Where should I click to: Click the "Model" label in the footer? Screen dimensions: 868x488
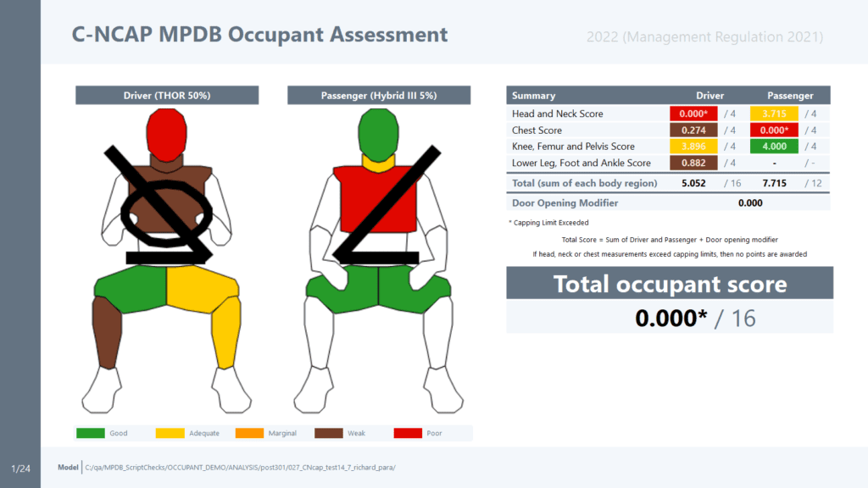click(68, 468)
